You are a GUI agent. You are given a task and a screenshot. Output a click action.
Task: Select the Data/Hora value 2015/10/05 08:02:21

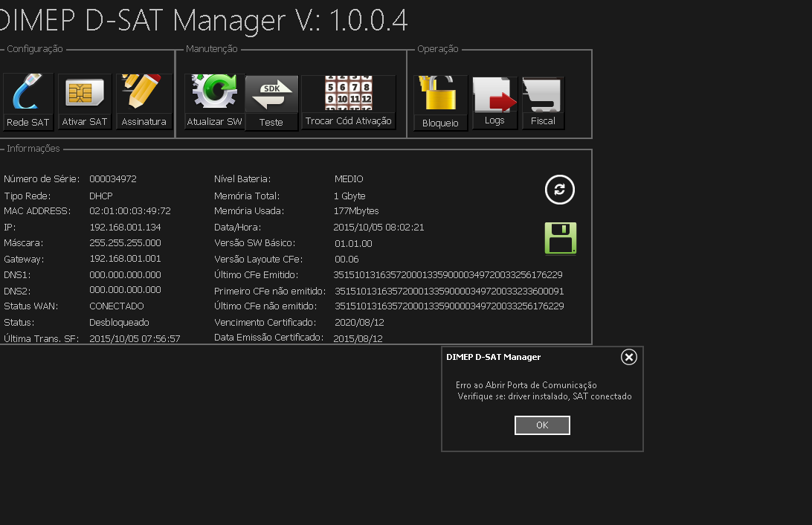click(378, 228)
